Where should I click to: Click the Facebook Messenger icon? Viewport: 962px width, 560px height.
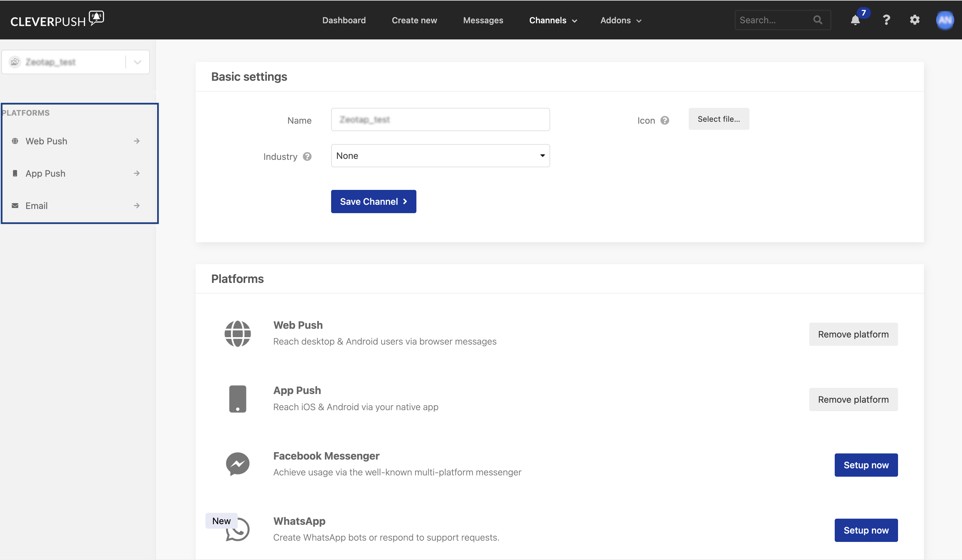coord(237,464)
